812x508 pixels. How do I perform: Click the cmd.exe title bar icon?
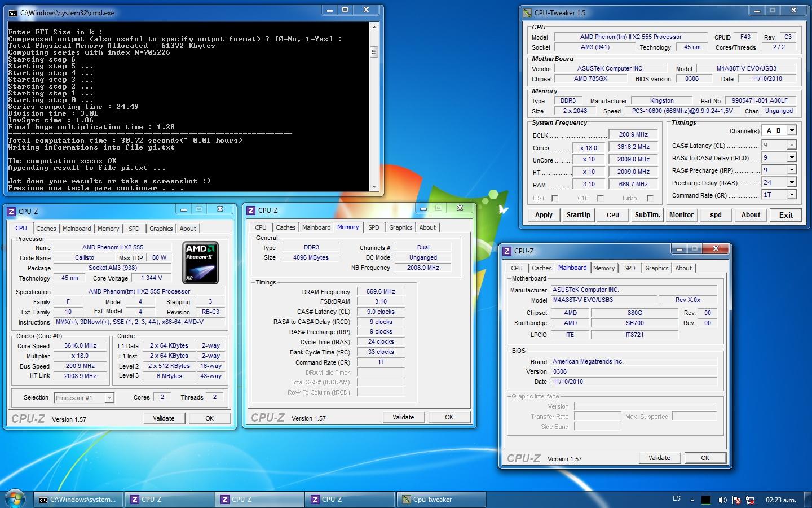(x=13, y=12)
